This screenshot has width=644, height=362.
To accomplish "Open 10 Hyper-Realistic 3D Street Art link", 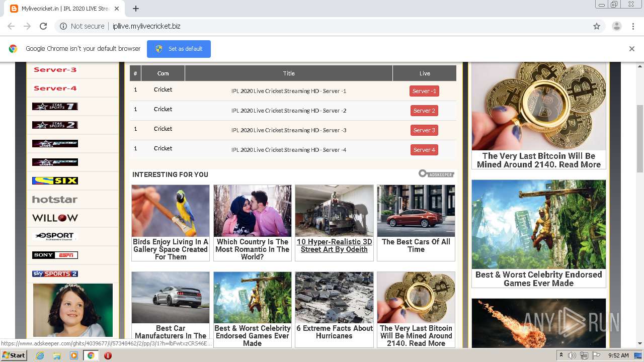I will click(x=335, y=245).
